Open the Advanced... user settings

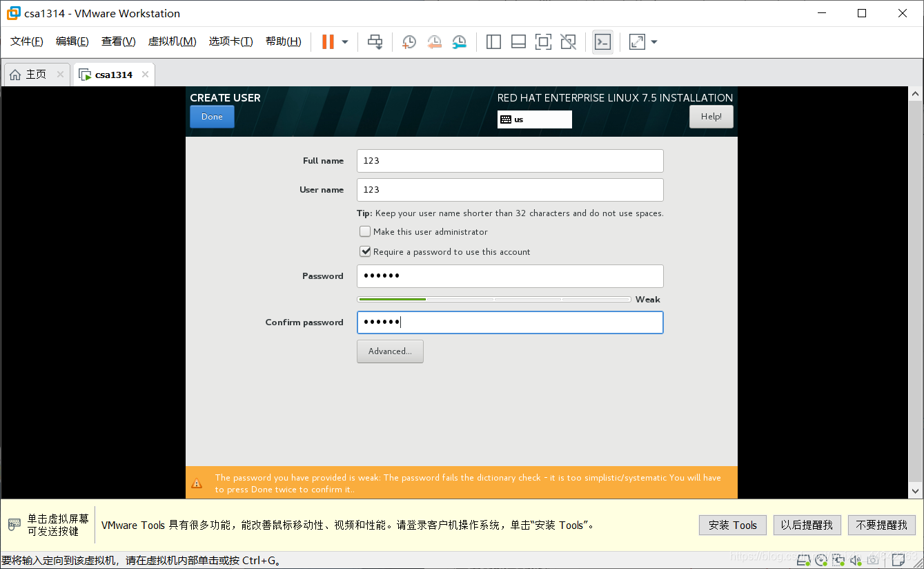point(390,351)
